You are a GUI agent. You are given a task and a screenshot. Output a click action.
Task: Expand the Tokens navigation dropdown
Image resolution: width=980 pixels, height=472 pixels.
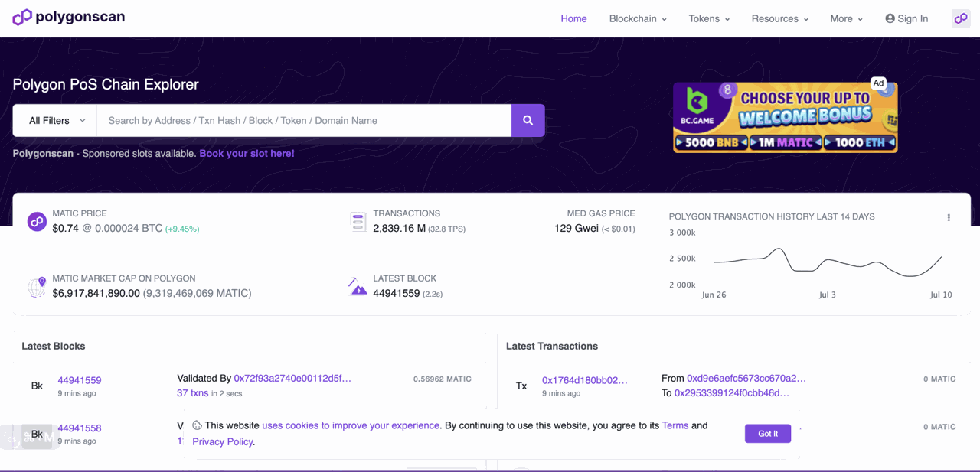tap(708, 18)
